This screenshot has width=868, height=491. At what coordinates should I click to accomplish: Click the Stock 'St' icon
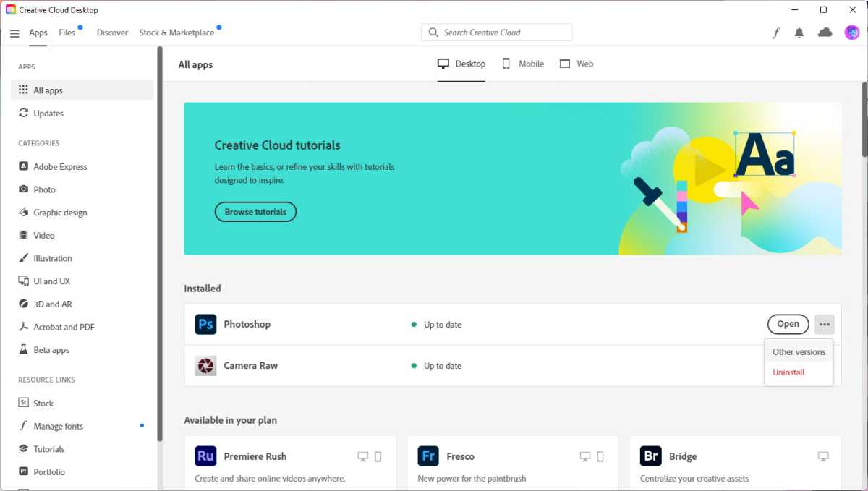(x=23, y=403)
